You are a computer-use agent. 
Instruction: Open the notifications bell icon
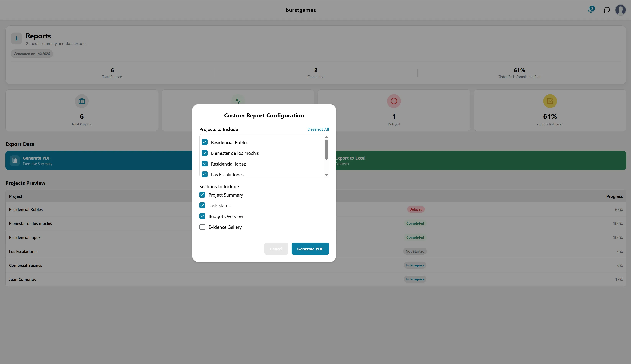(x=591, y=10)
